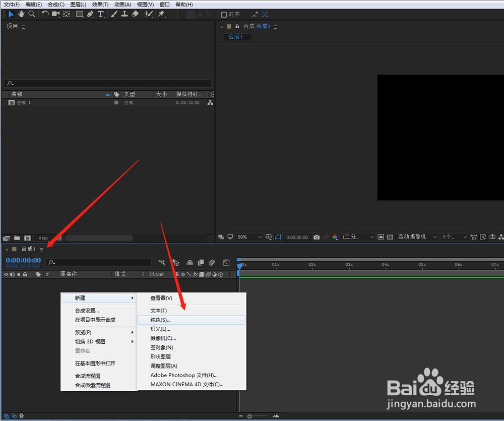
Task: Click the timeline tab color label swatch
Action: (14, 249)
